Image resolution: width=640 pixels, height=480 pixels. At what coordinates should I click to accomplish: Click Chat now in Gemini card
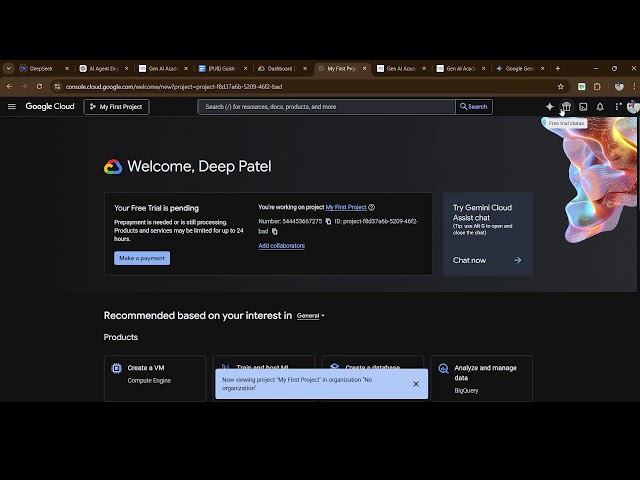[469, 260]
